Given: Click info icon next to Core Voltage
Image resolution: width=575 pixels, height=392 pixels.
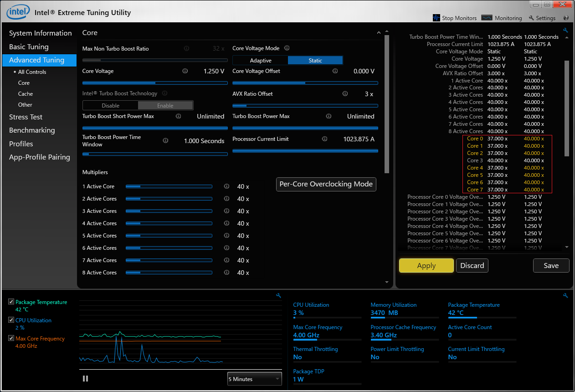Looking at the screenshot, I should pos(185,71).
